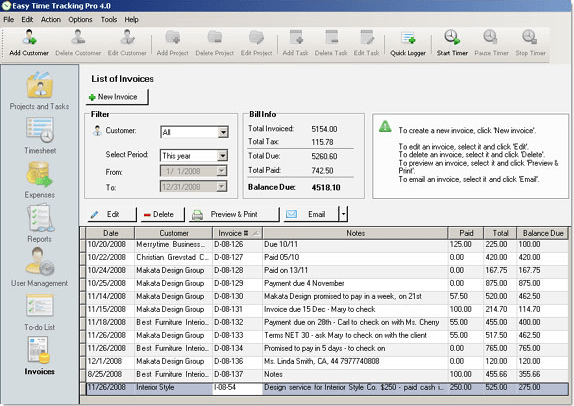Click the Pause Timer icon
The image size is (574, 406).
(491, 43)
